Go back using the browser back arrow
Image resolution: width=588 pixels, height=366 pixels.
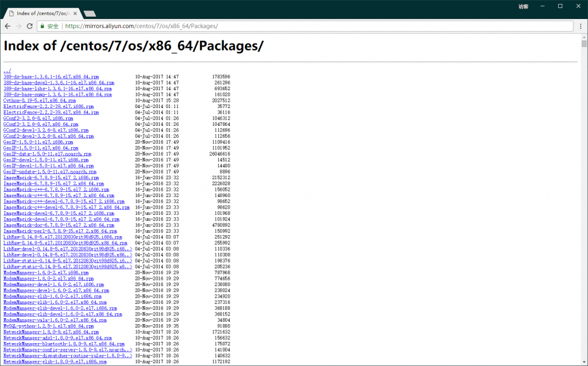point(7,26)
